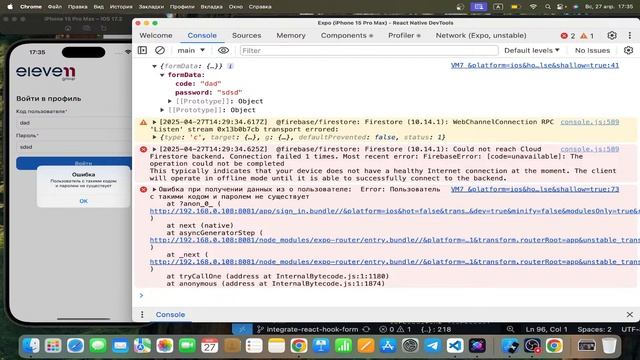This screenshot has height=360, width=640.
Task: Switch to the Welcome tab
Action: tap(156, 36)
